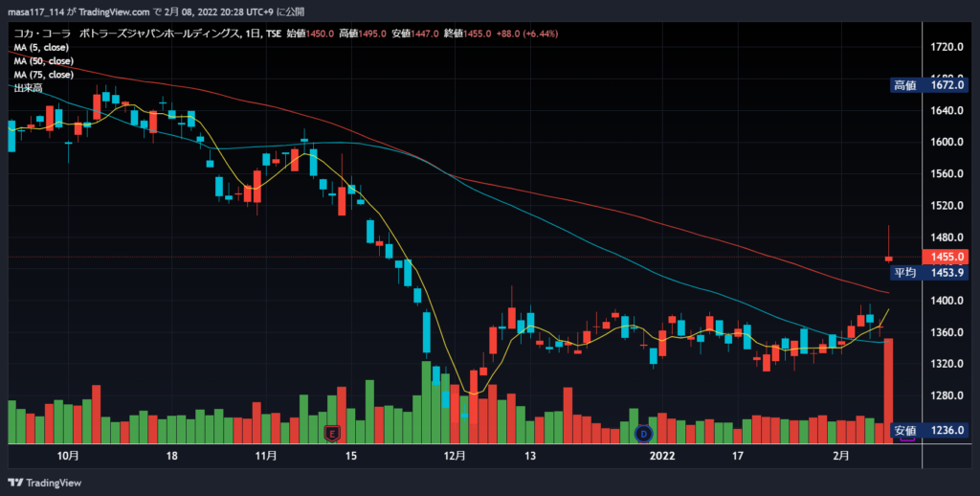Click the 1480.0 price axis label
This screenshot has width=980, height=496.
point(947,237)
